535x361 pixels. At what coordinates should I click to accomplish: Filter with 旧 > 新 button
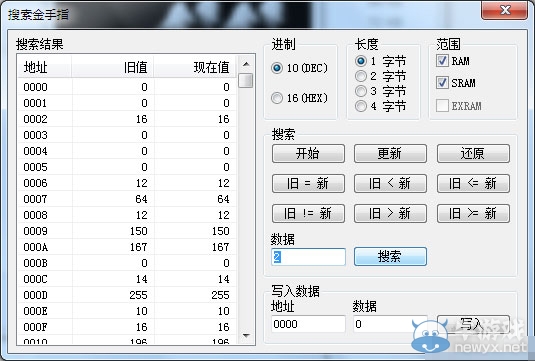390,213
